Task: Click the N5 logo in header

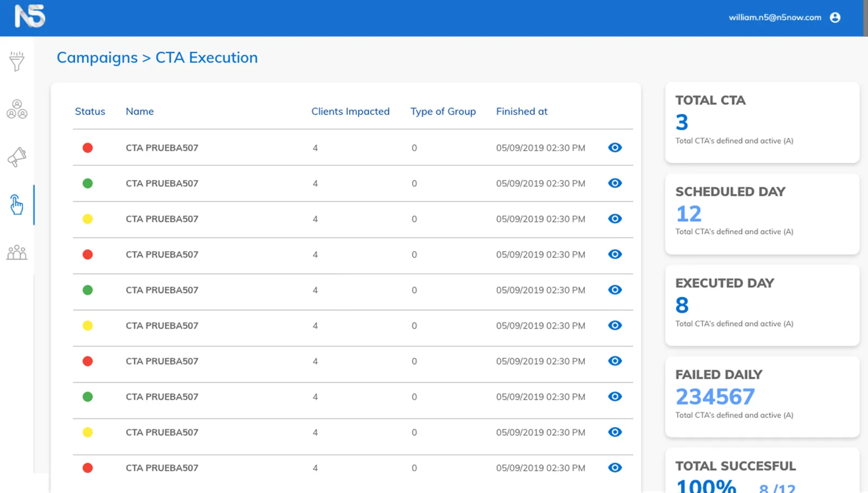Action: (30, 16)
